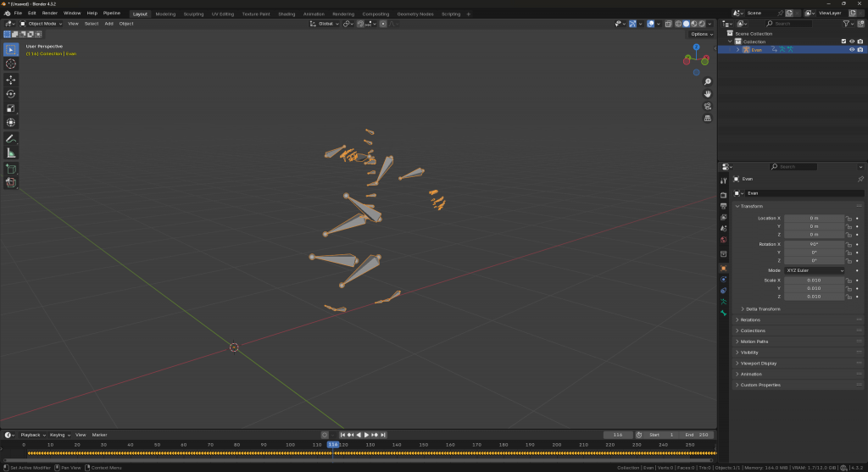Open the Render properties tab

pos(724,195)
